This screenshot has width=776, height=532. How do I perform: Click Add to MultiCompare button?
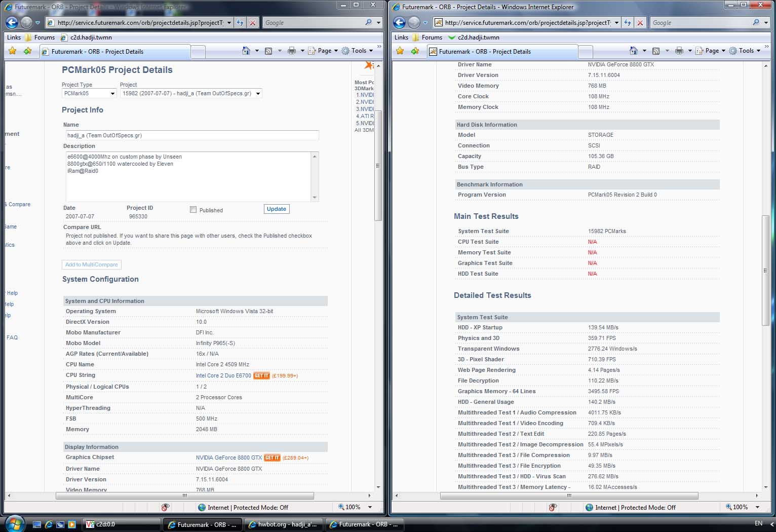coord(92,264)
